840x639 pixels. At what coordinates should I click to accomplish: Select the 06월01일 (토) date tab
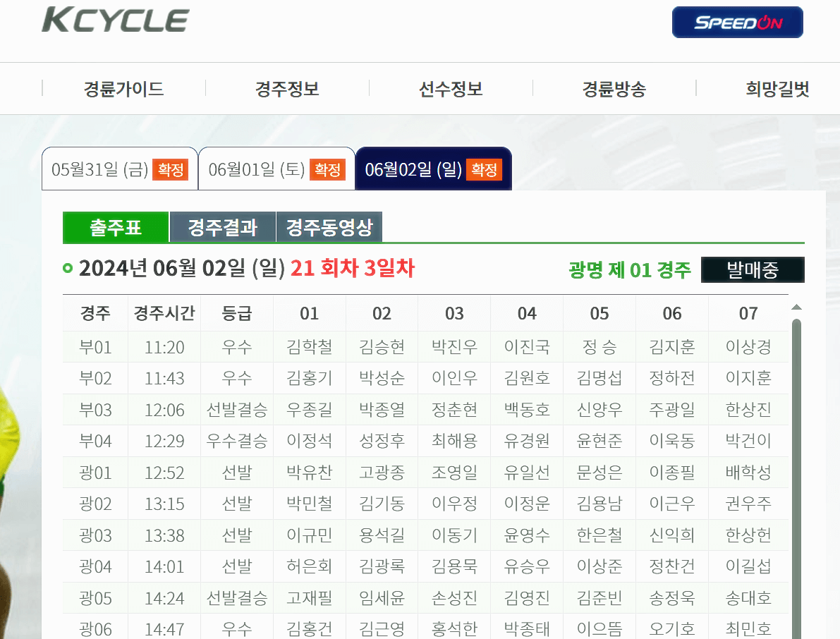277,169
